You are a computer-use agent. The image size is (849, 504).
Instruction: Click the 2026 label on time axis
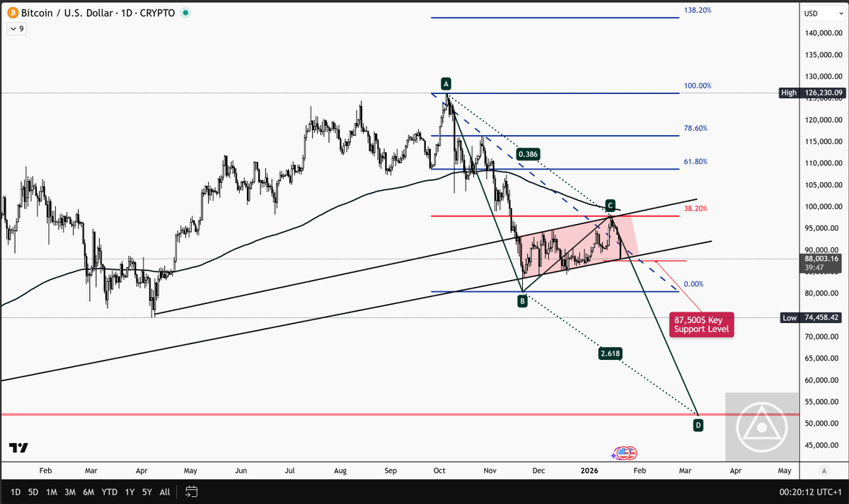tap(589, 470)
